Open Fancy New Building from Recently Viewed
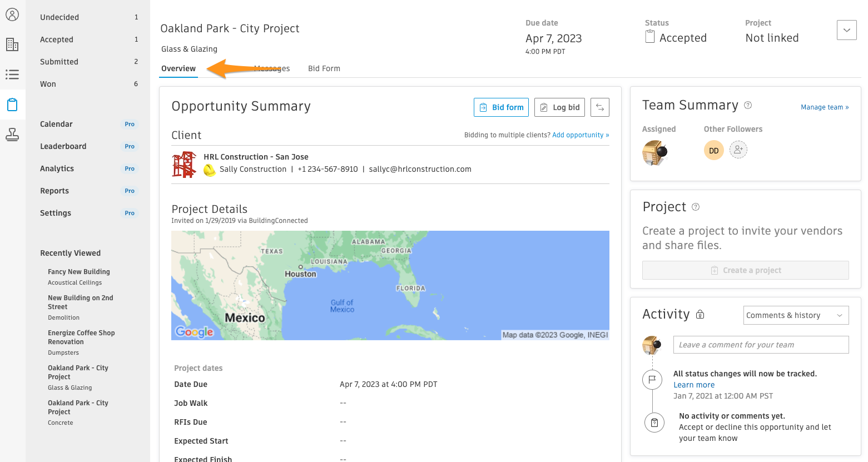Image resolution: width=868 pixels, height=462 pixels. (79, 272)
